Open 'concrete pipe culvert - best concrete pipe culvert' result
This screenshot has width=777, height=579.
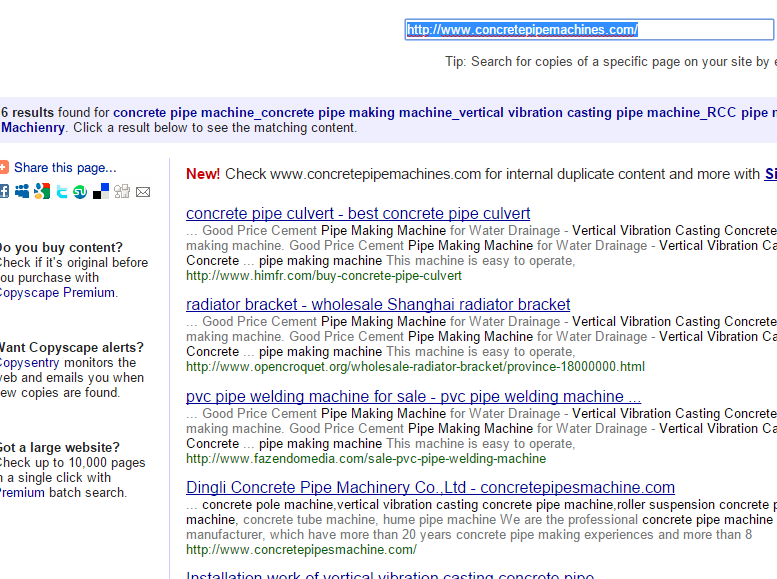(358, 213)
